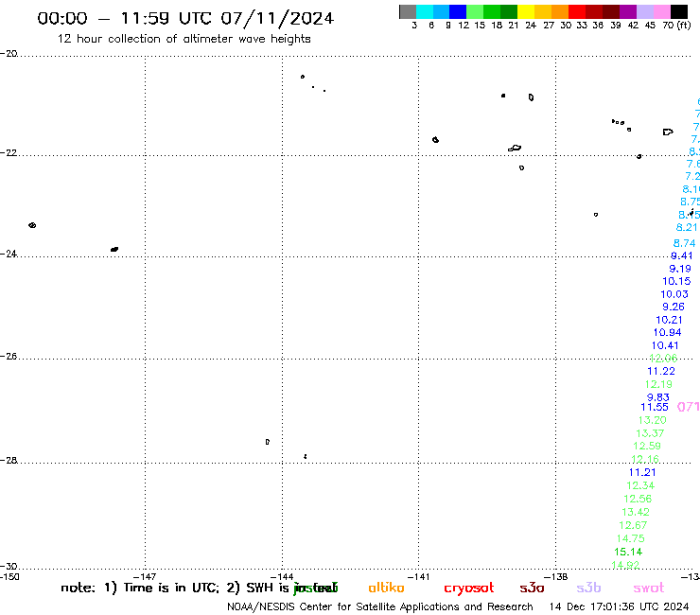This screenshot has width=700, height=615.
Task: Click the 'swot' satellite legend label
Action: click(x=649, y=589)
